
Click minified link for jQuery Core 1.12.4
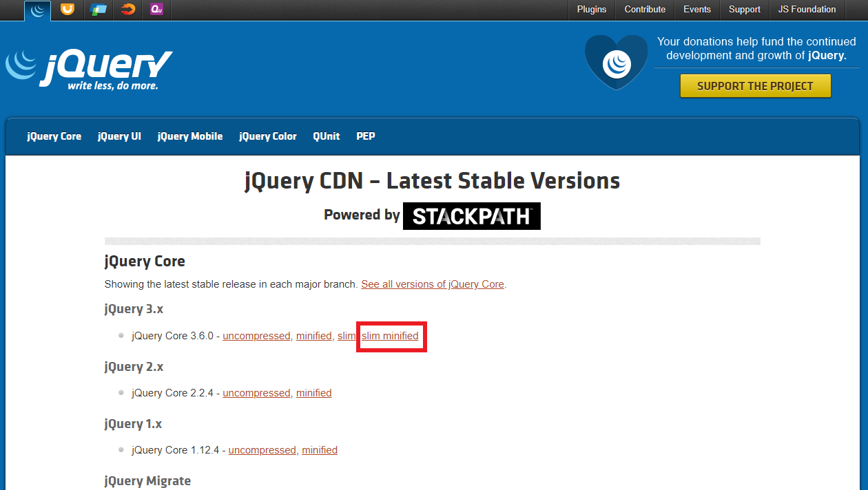320,450
